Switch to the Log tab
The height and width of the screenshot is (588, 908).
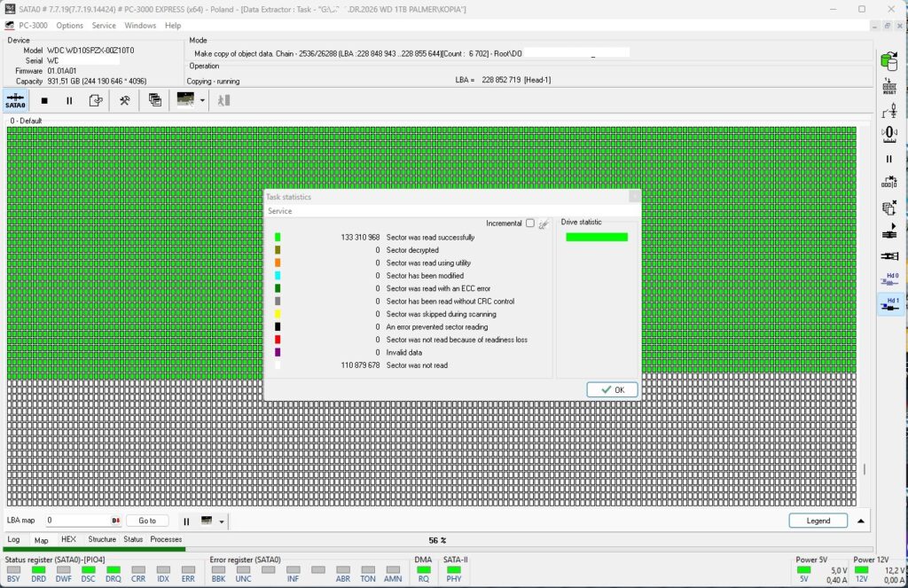click(x=13, y=539)
